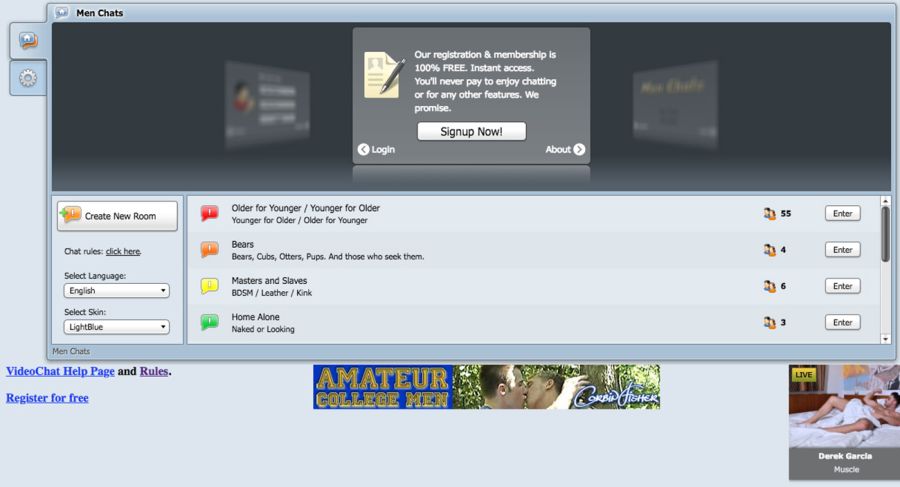Screen dimensions: 900x487
Task: Open the Select Language dropdown
Action: click(x=117, y=291)
